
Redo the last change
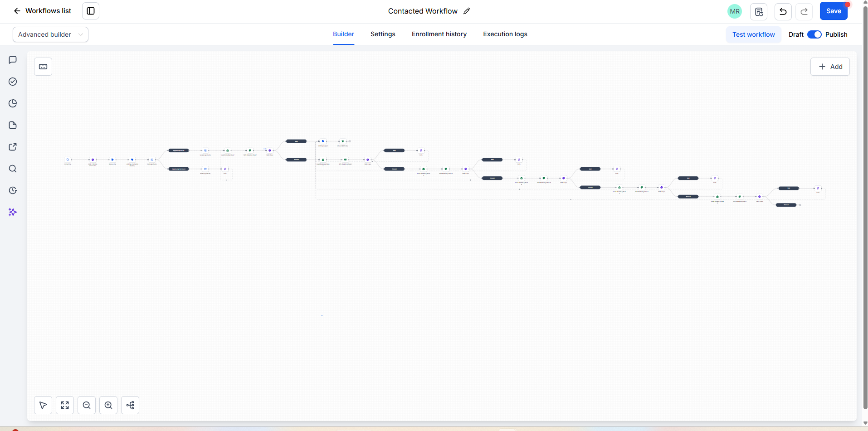pyautogui.click(x=804, y=11)
